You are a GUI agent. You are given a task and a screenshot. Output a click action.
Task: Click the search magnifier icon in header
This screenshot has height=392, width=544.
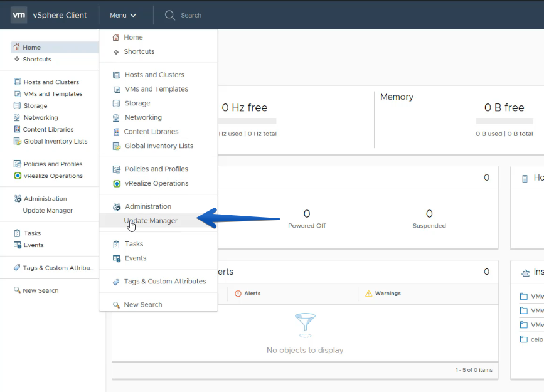[x=169, y=15]
